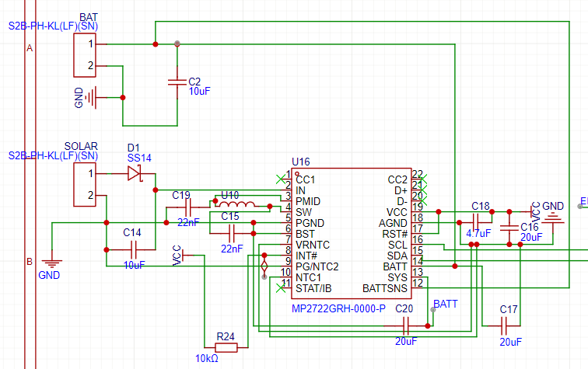Click the C2 10uF capacitor symbol
The height and width of the screenshot is (369, 588).
point(177,81)
